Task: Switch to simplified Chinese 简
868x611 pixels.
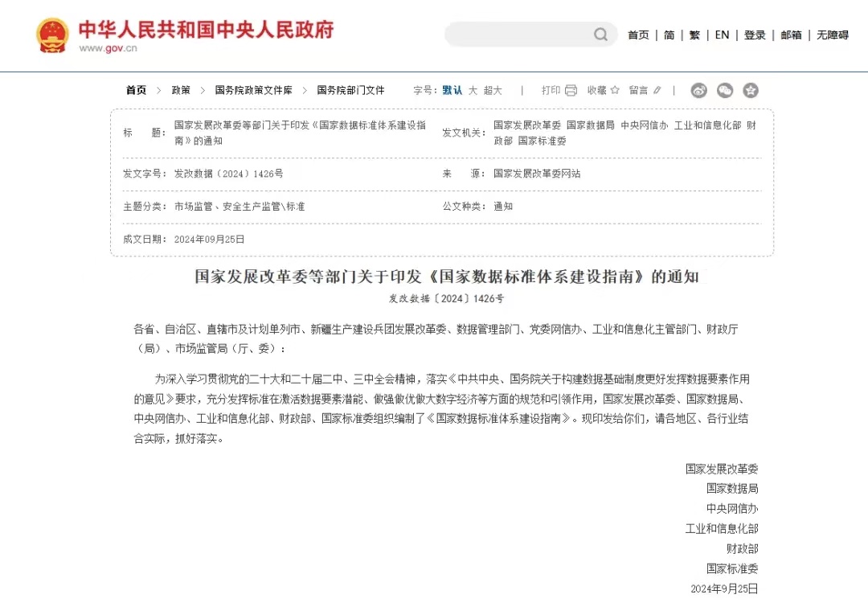Action: tap(669, 35)
